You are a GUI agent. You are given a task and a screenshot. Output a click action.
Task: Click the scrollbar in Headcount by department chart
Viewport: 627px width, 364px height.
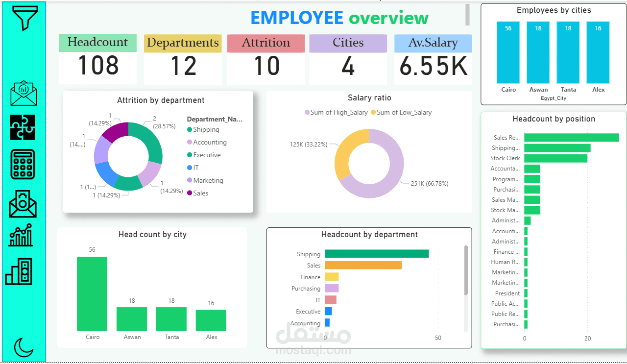point(465,269)
